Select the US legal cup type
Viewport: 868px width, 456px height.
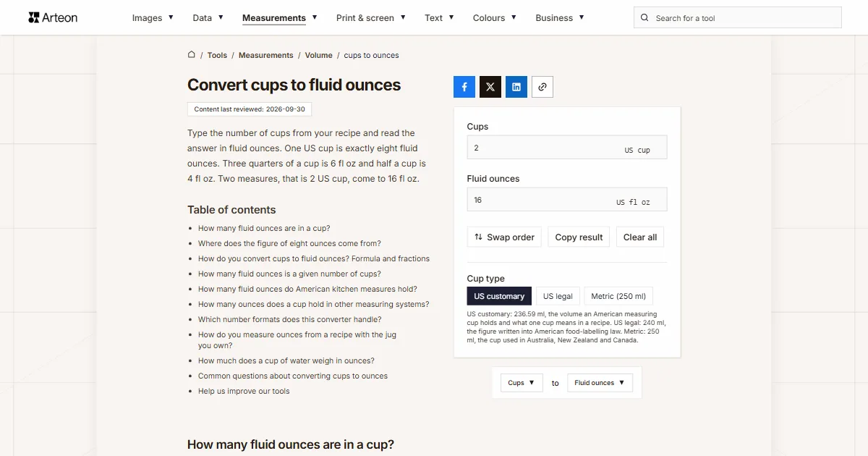pyautogui.click(x=558, y=296)
